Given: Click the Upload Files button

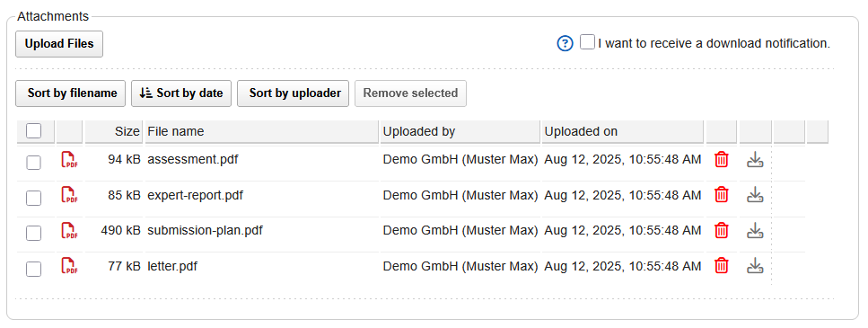Looking at the screenshot, I should tap(59, 44).
